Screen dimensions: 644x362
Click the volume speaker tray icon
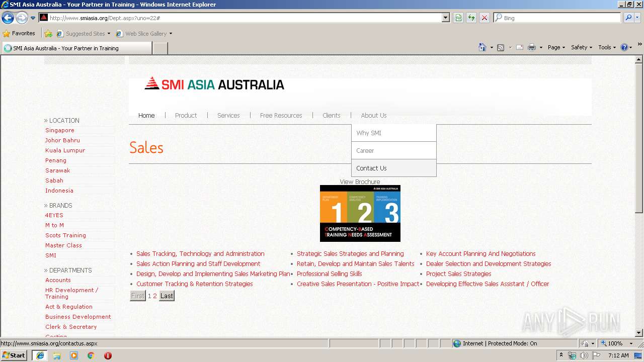[584, 355]
